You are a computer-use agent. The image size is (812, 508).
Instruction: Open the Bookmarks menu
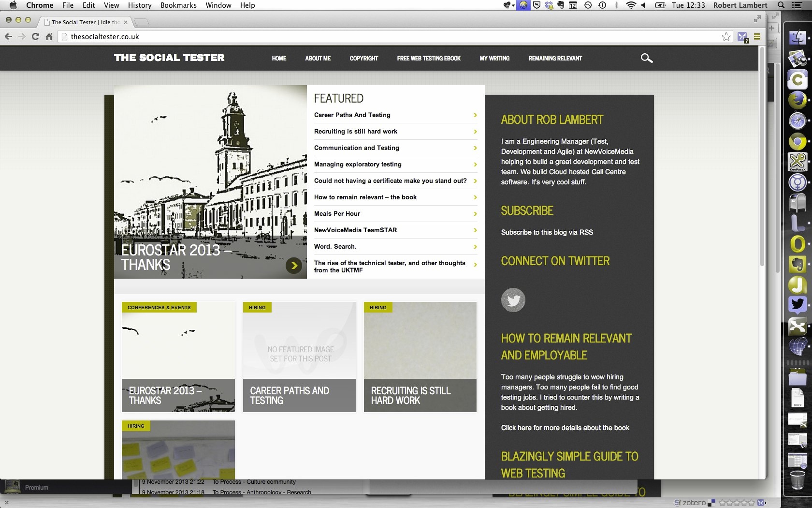(x=178, y=5)
